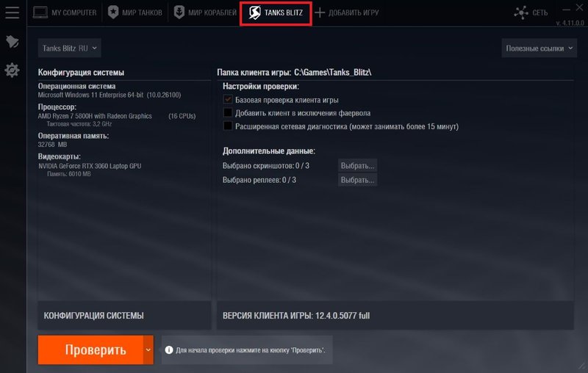Click the plus icon for Добавить игру
Screen dimensions: 588x373
(320, 12)
